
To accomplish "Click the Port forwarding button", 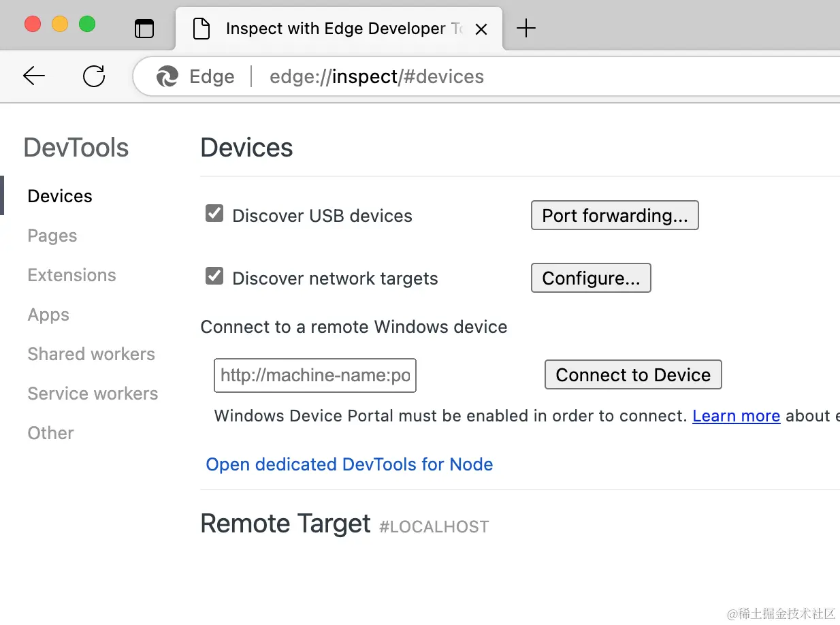I will [615, 215].
